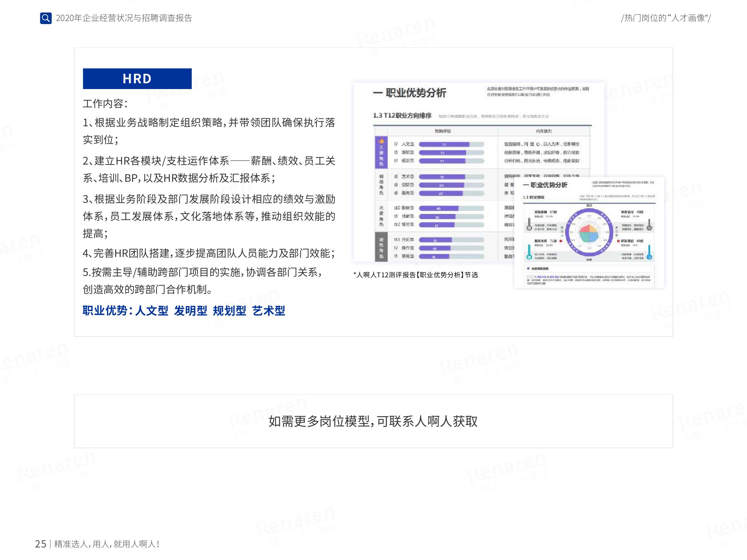Click the 如需更多岗位模型 contact banner text
The image size is (747, 560).
point(373,421)
